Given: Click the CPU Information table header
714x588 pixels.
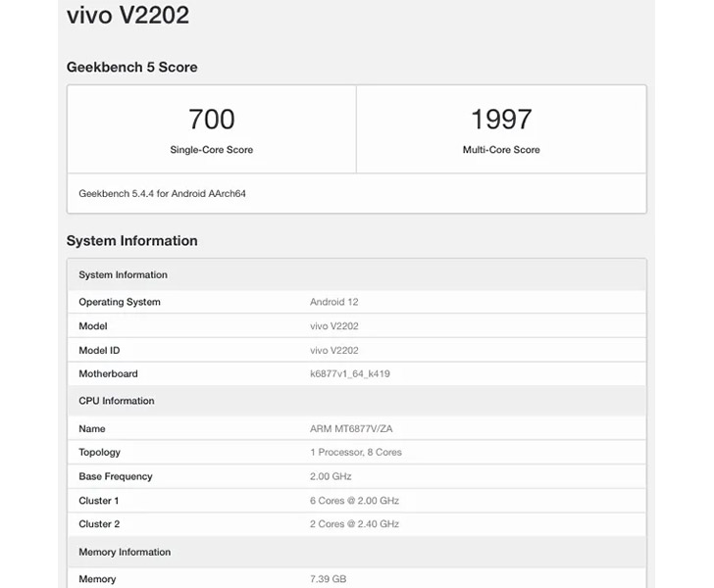Looking at the screenshot, I should 357,401.
